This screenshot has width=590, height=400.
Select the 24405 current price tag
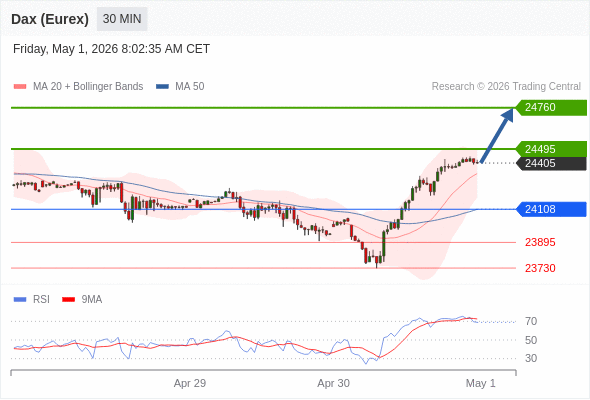click(551, 163)
